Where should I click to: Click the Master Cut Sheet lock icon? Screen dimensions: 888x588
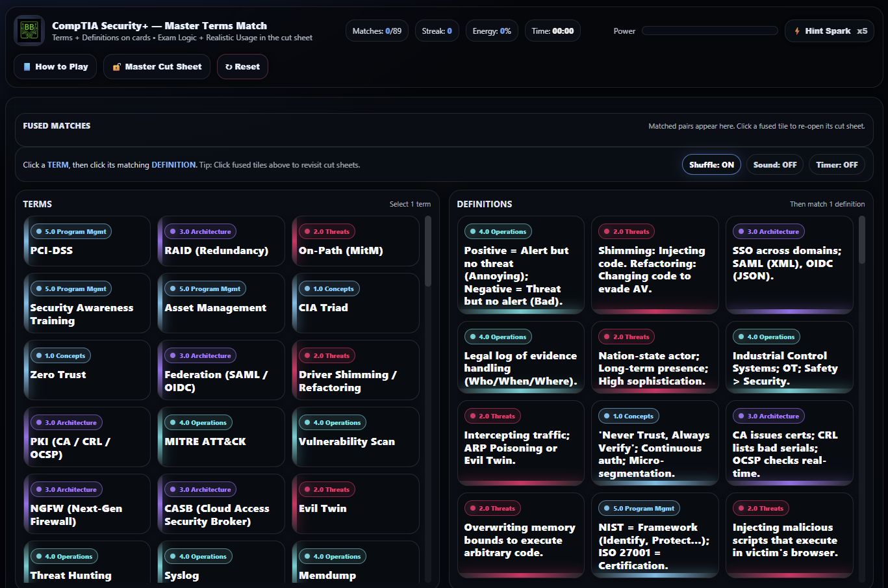(117, 67)
